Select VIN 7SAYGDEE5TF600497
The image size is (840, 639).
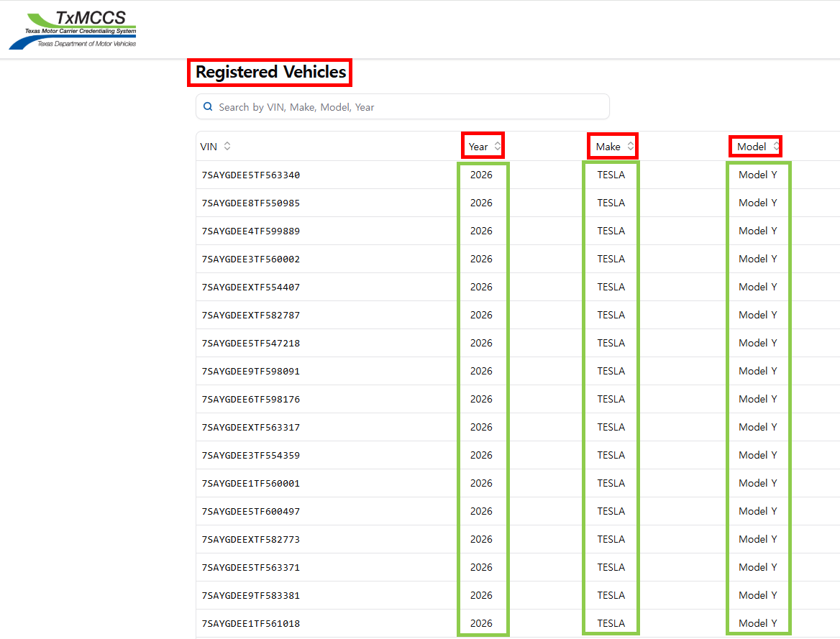[251, 512]
